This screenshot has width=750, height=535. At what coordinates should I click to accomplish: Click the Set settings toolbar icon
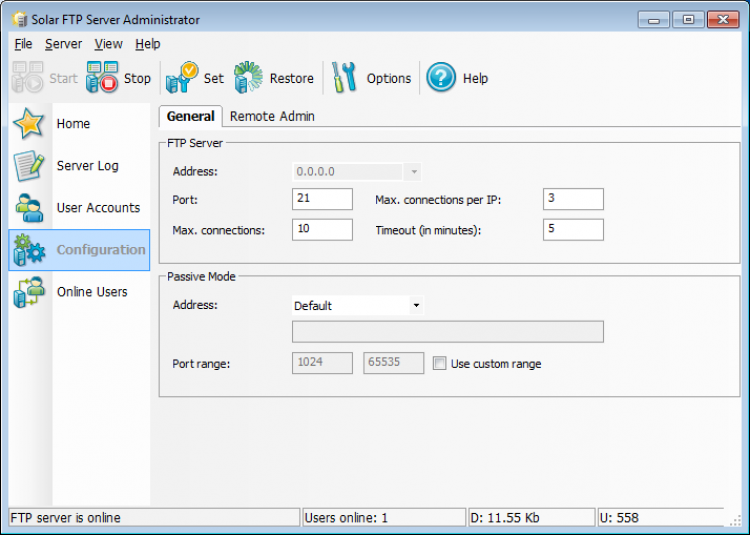pos(182,77)
